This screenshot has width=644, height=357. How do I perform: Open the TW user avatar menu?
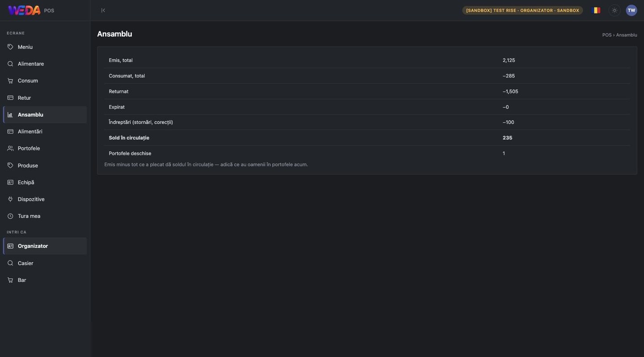pos(631,10)
